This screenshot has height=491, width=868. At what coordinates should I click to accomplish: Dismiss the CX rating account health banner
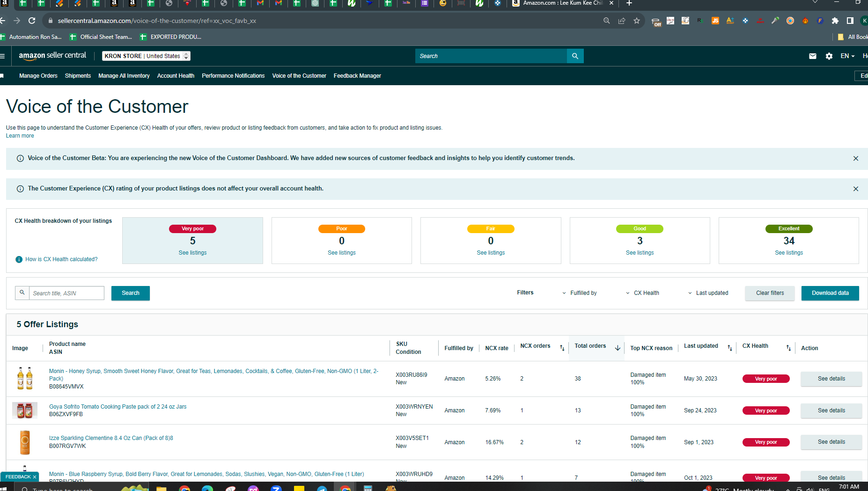[856, 189]
